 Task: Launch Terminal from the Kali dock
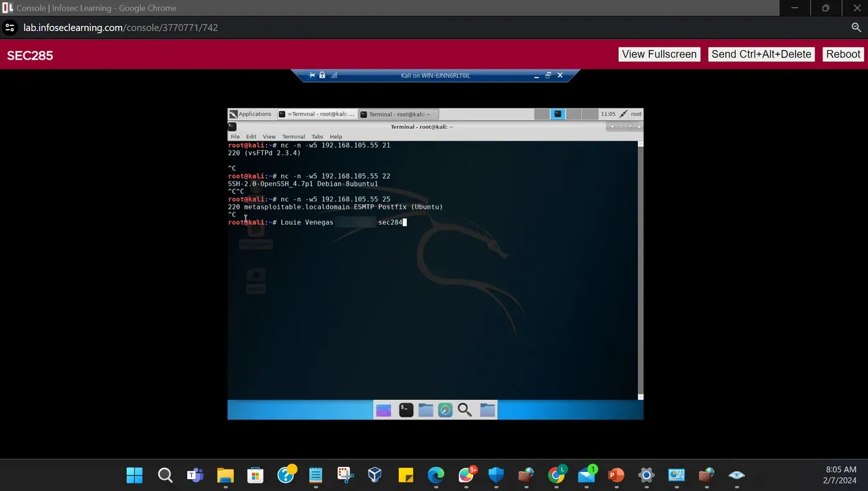(406, 410)
